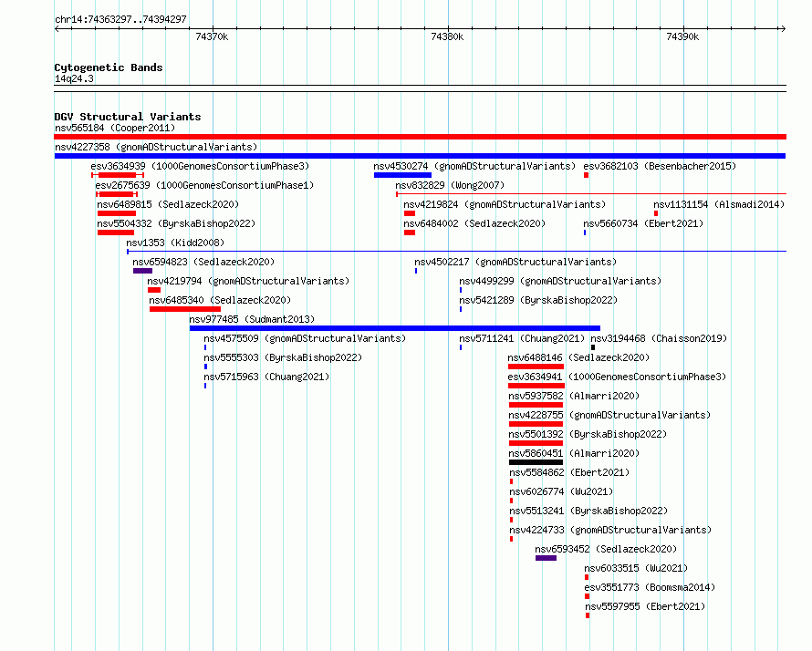
Task: Click the nsv565184 (Cooper2011) variant label
Action: (x=115, y=128)
